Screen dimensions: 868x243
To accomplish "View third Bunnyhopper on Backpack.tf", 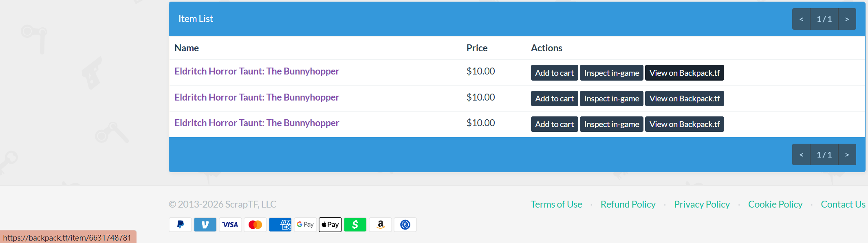I will coord(684,124).
